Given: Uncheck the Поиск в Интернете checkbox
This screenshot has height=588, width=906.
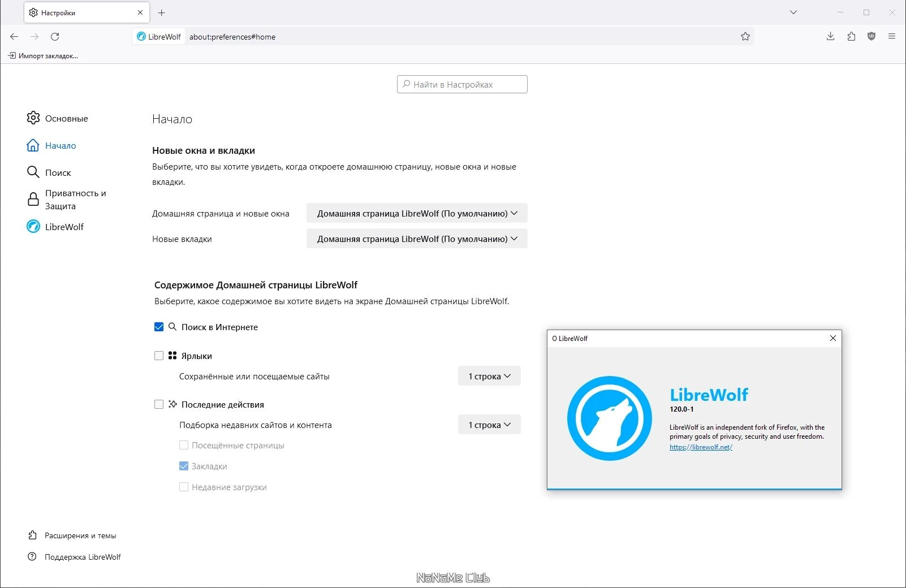Looking at the screenshot, I should (159, 327).
